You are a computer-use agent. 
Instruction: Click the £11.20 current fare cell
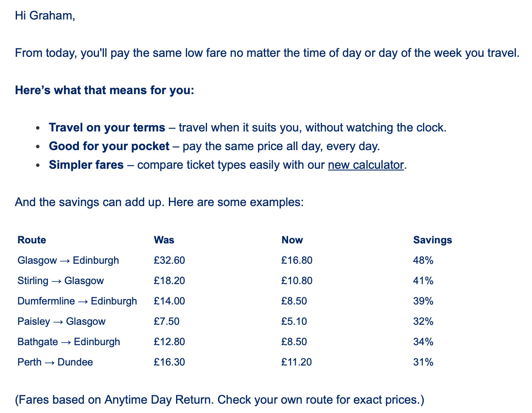(x=297, y=362)
